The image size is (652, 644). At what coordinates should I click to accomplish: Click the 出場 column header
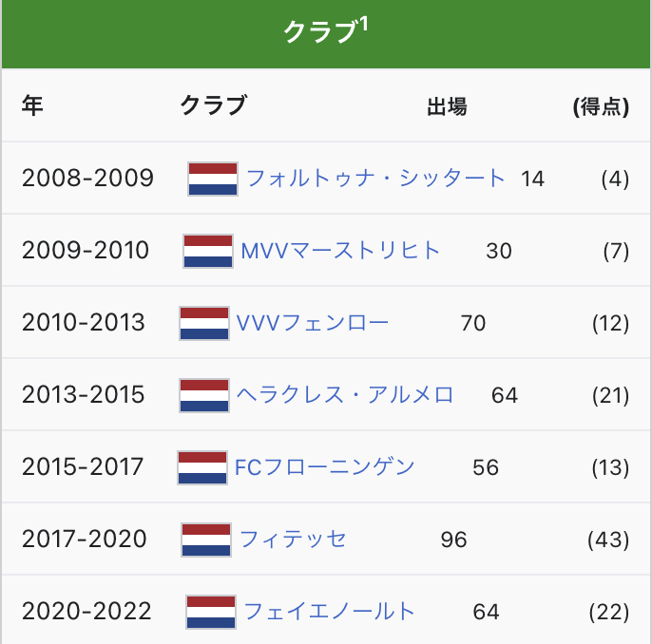pos(446,106)
